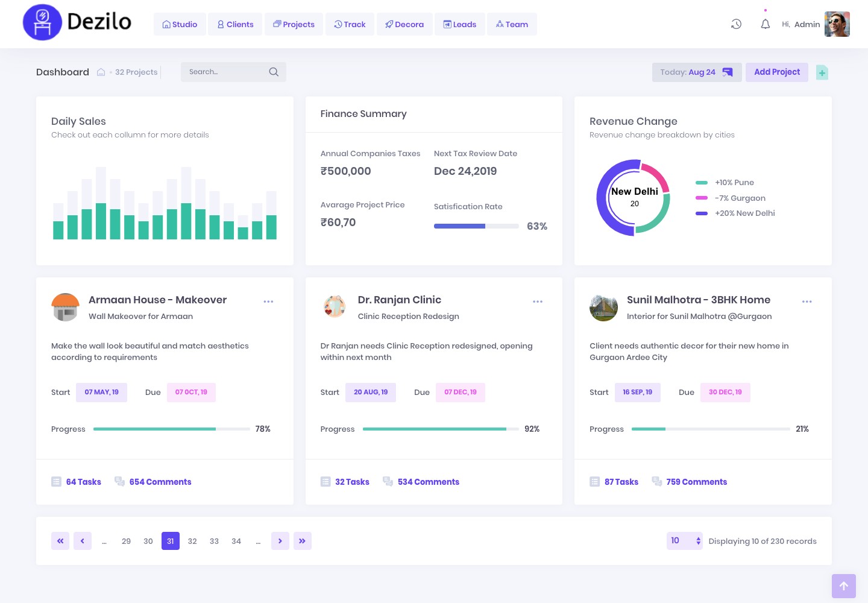Click the home icon next to Dashboard
This screenshot has width=868, height=603.
[x=101, y=72]
